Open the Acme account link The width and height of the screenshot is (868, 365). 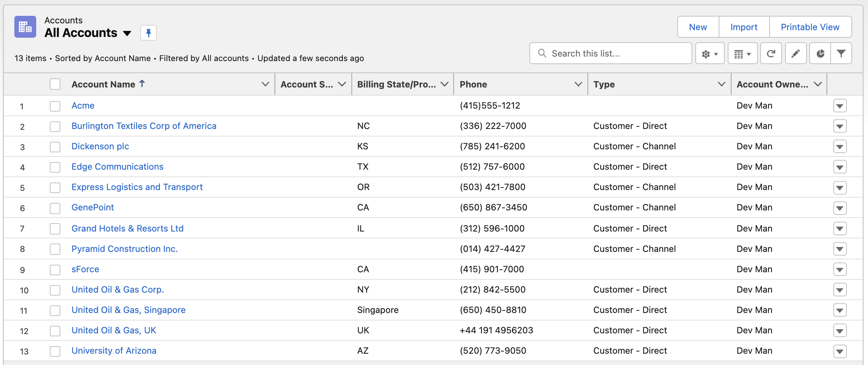tap(83, 106)
